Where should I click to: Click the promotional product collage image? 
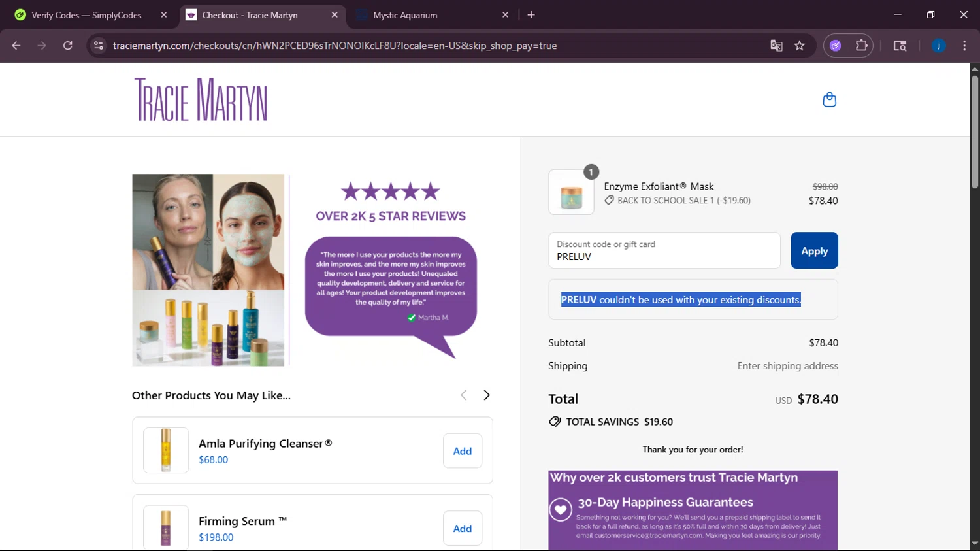[x=208, y=270]
